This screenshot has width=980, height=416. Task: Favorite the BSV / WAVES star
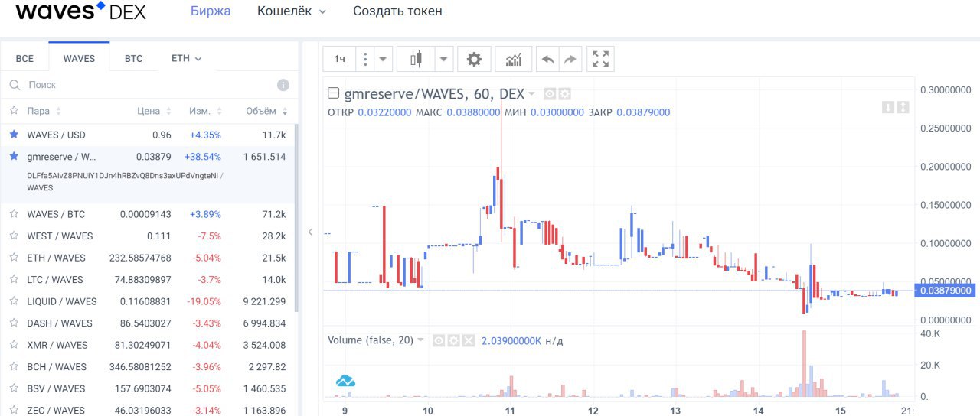pos(14,388)
